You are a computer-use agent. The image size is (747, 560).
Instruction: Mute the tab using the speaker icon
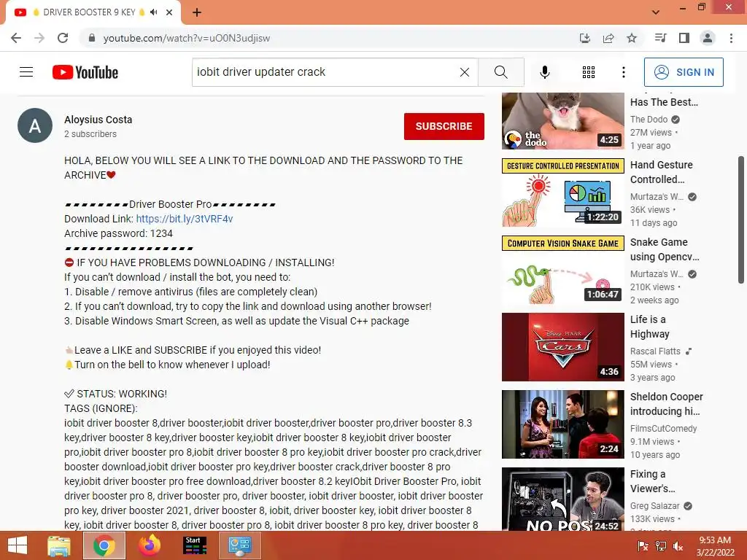(x=153, y=12)
